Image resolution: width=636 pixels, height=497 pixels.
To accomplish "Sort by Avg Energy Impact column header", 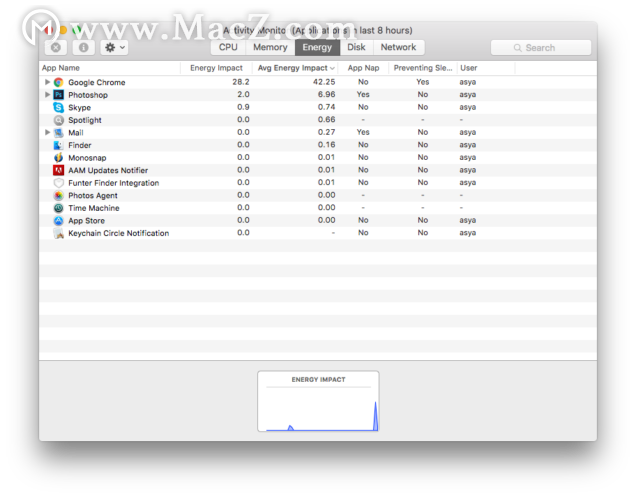I will point(295,68).
